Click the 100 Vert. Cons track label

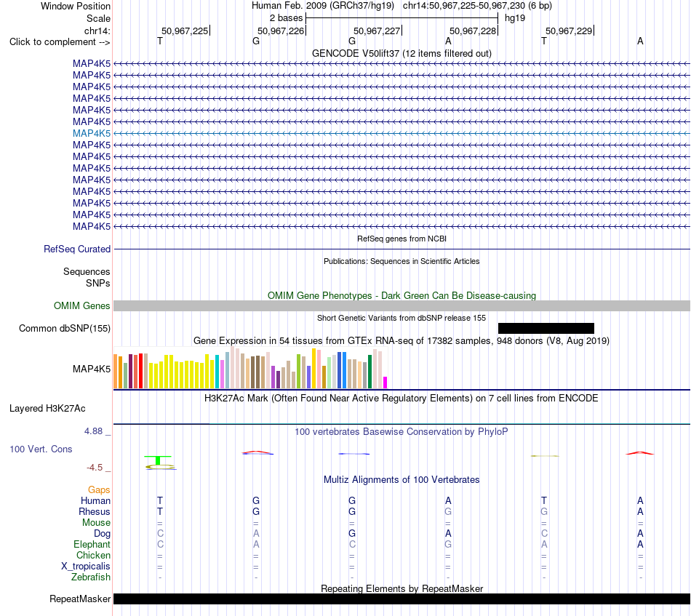click(41, 449)
